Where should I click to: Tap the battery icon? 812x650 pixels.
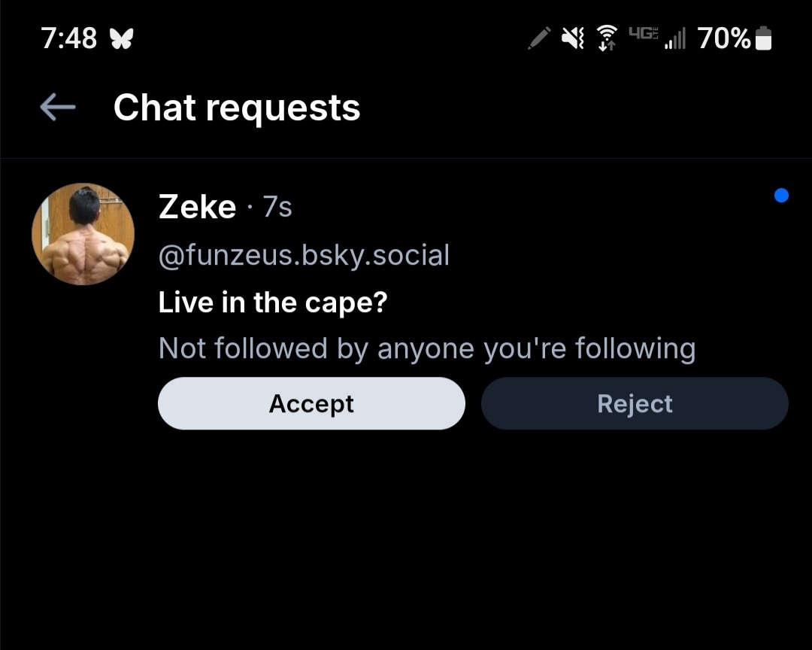[763, 38]
